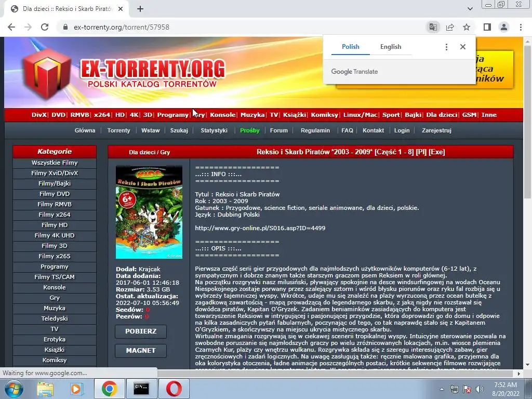Close the Google Translate popup
Image resolution: width=532 pixels, height=399 pixels.
463,47
